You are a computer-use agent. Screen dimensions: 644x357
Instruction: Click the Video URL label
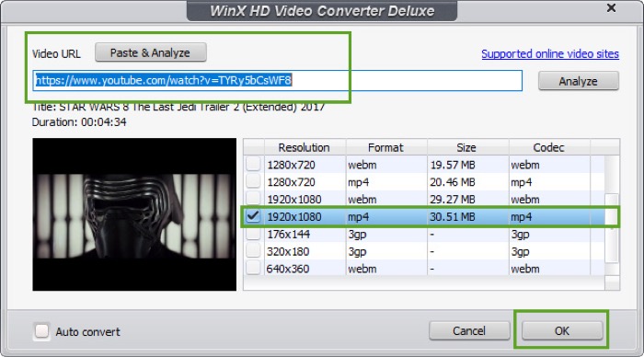[x=56, y=53]
